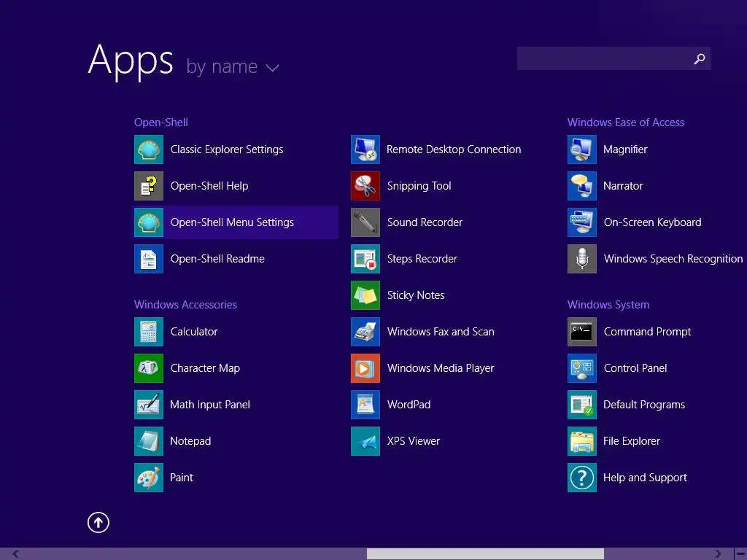Open the Default Programs icon
747x560 pixels.
coord(582,405)
